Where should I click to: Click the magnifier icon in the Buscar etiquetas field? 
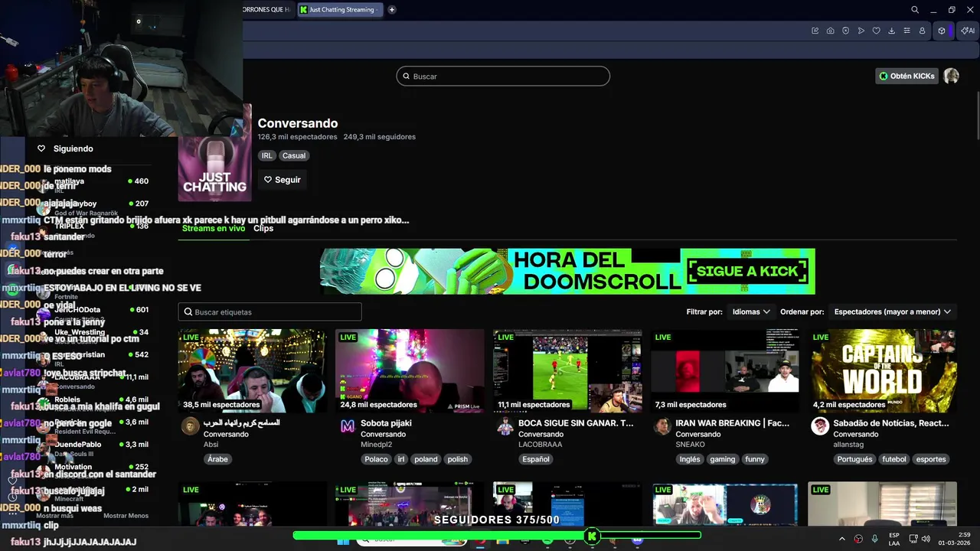tap(188, 311)
